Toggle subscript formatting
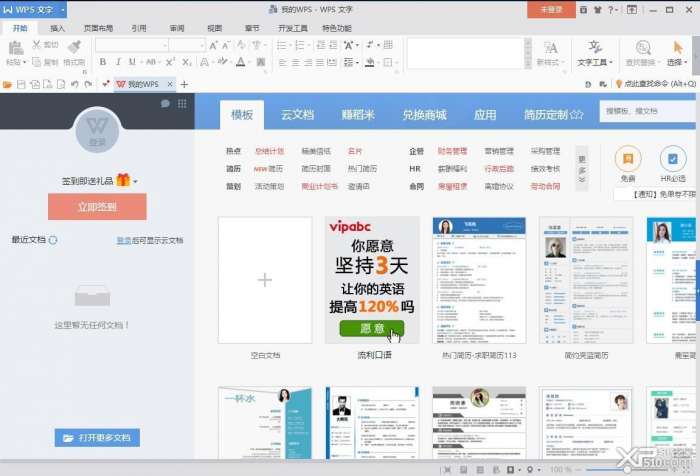700x476 pixels. 186,62
